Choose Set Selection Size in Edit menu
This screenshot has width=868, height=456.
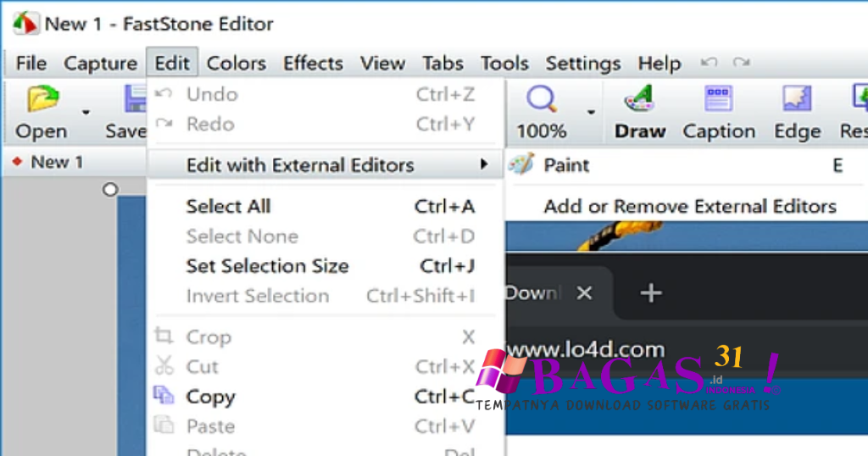[x=325, y=266]
